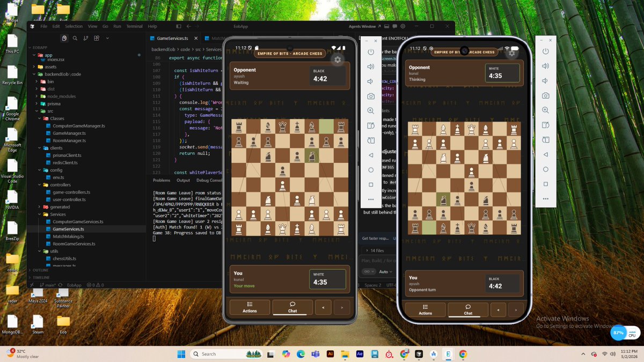
Task: Open Actions menu on ayush's phone
Action: (425, 310)
